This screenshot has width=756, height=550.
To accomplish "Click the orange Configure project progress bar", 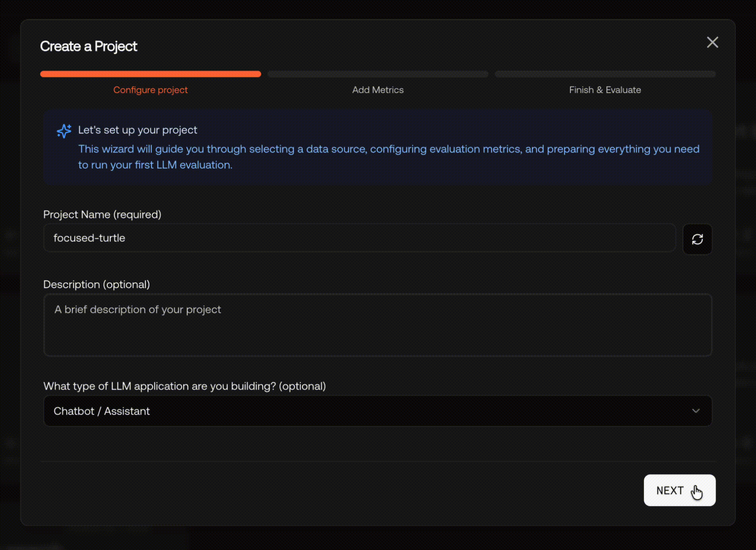I will click(x=151, y=74).
